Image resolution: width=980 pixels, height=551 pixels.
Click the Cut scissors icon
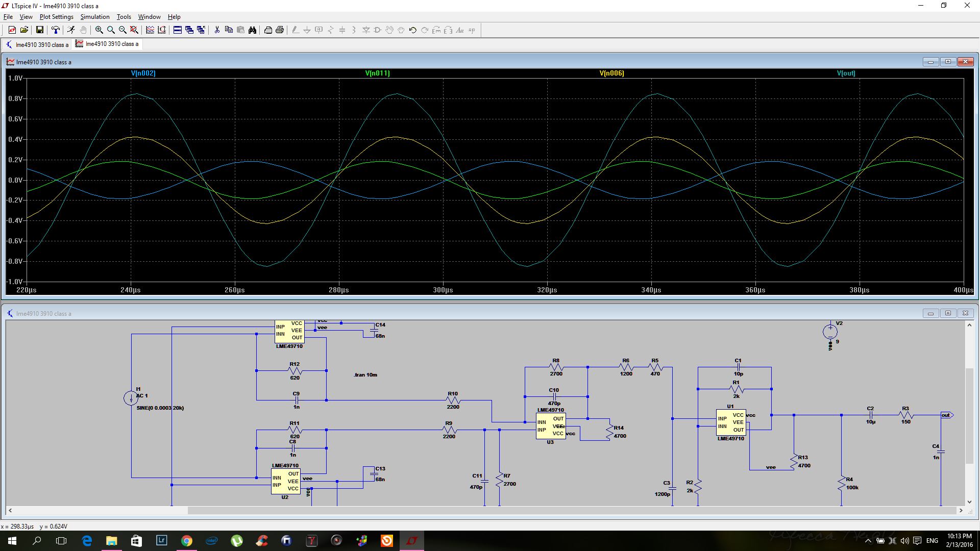point(217,30)
